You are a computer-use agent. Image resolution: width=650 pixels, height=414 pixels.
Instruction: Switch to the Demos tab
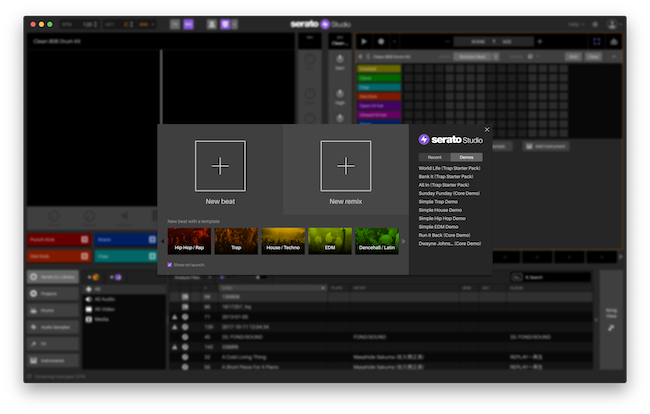466,157
